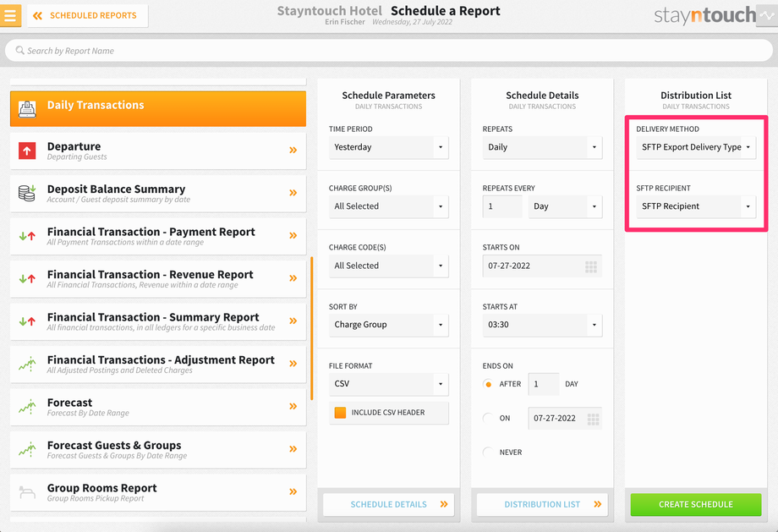Open the hamburger main menu
The height and width of the screenshot is (532, 778).
pyautogui.click(x=10, y=15)
